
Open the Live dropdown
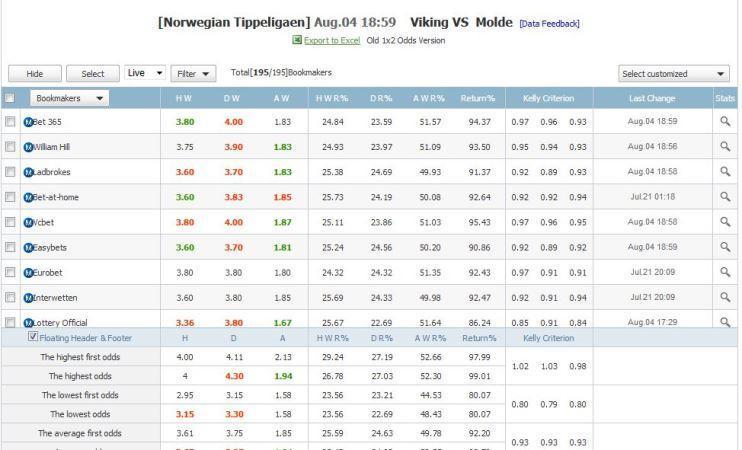tap(145, 73)
